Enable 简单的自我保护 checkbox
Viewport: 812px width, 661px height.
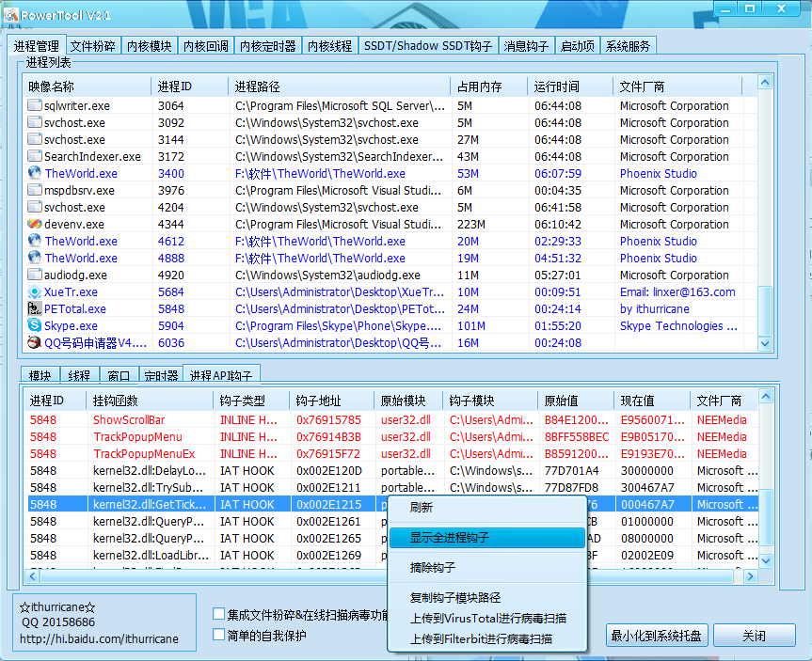(x=218, y=635)
